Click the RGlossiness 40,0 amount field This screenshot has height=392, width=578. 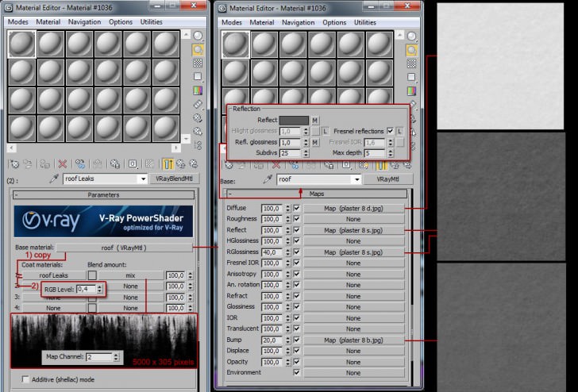point(272,252)
